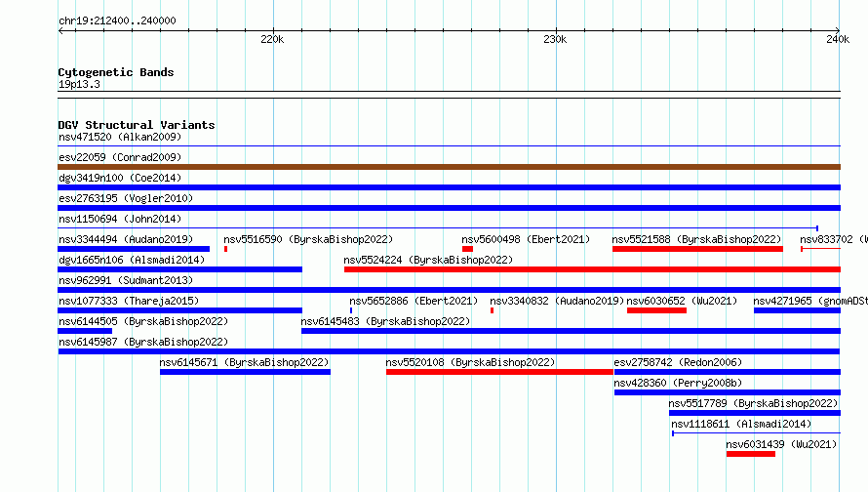Click the 19p13.3 cytogenetic band bar

(x=449, y=95)
